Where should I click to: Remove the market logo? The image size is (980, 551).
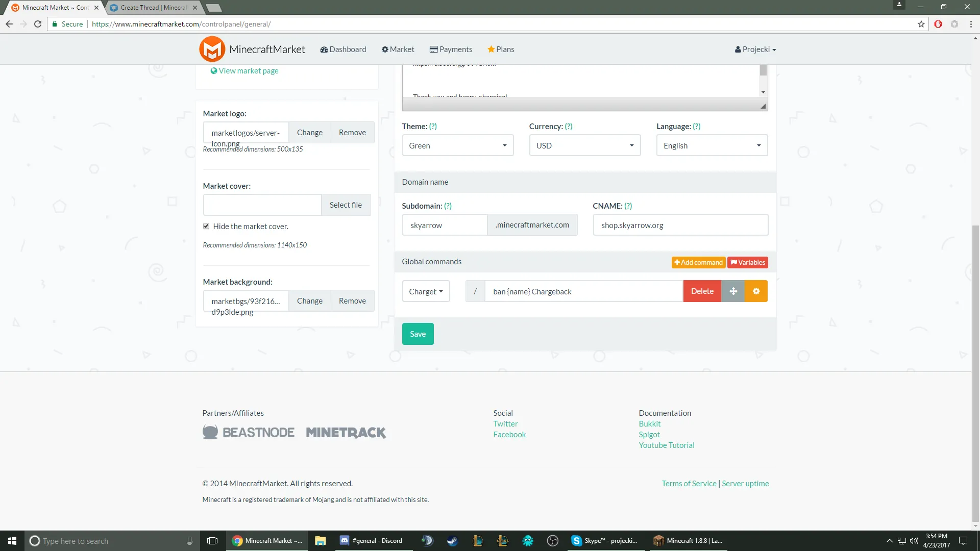click(x=352, y=133)
